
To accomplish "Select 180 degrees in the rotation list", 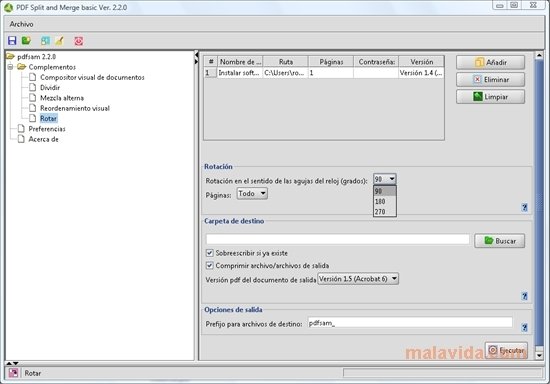I will click(385, 201).
